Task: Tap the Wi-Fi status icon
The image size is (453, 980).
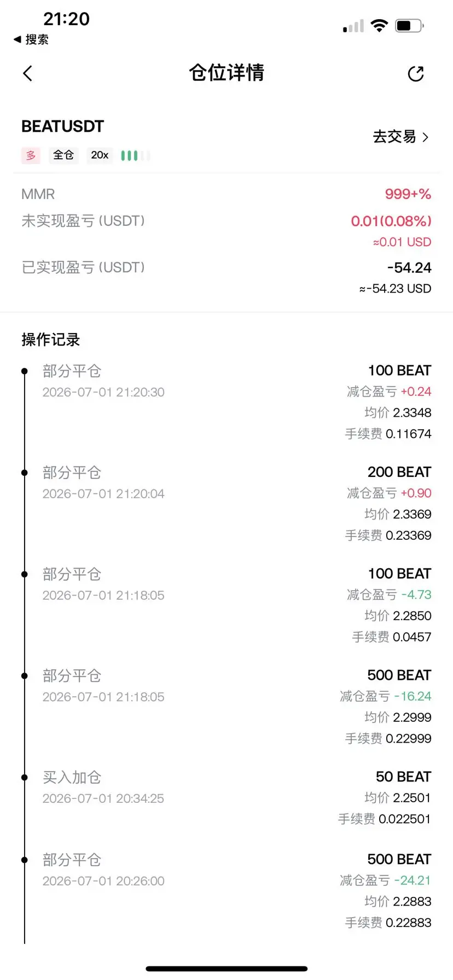Action: pos(379,25)
